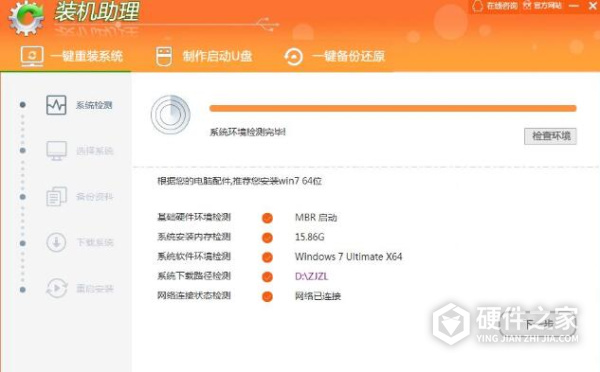Click the 网络已连接 status value
The image size is (600, 372).
coord(318,296)
